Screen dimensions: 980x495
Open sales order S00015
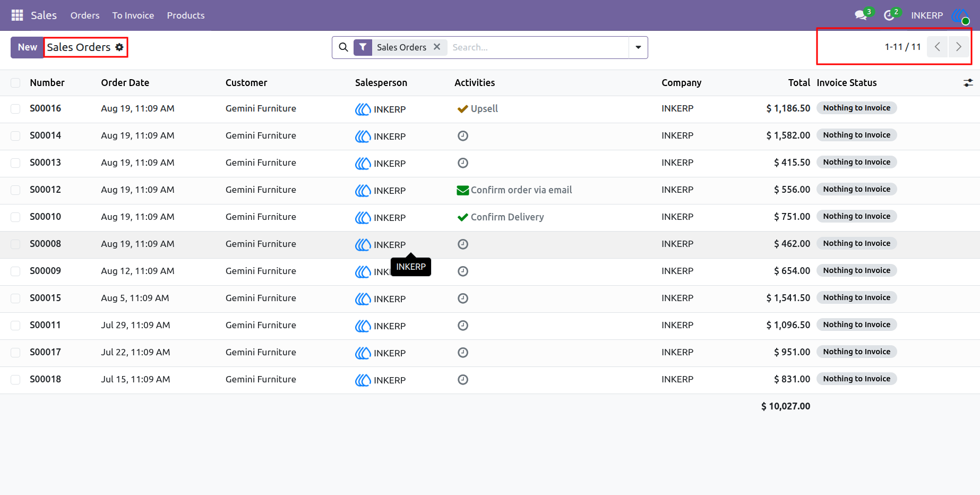pyautogui.click(x=45, y=298)
